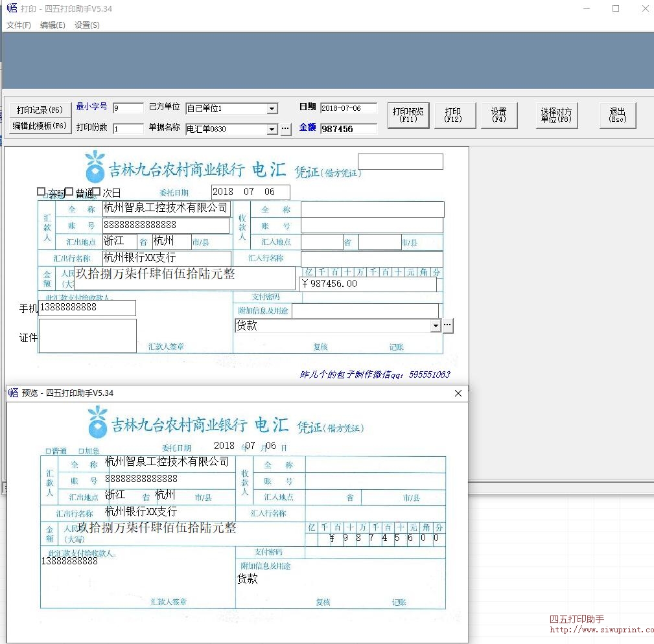Check the 普通 checkbox
Viewport: 654px width, 644px height.
pyautogui.click(x=69, y=192)
